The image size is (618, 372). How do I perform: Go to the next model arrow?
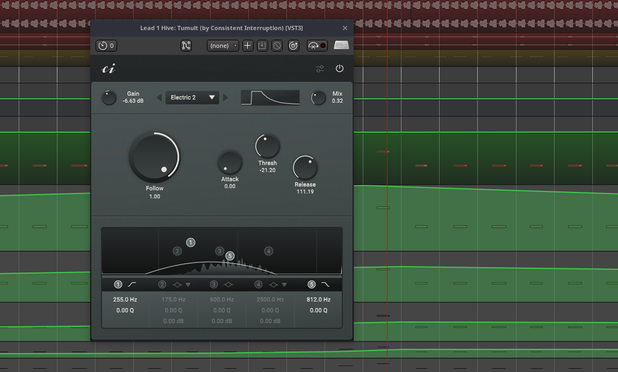coord(225,97)
